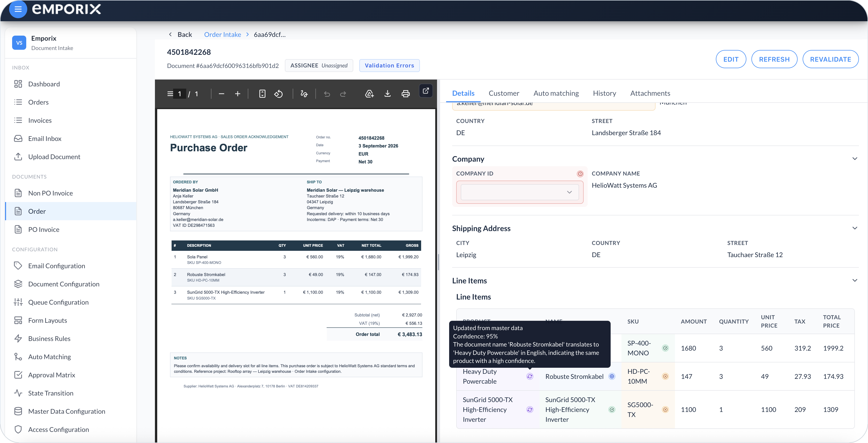Open the hamburger main menu button
This screenshot has width=868, height=443.
(18, 9)
